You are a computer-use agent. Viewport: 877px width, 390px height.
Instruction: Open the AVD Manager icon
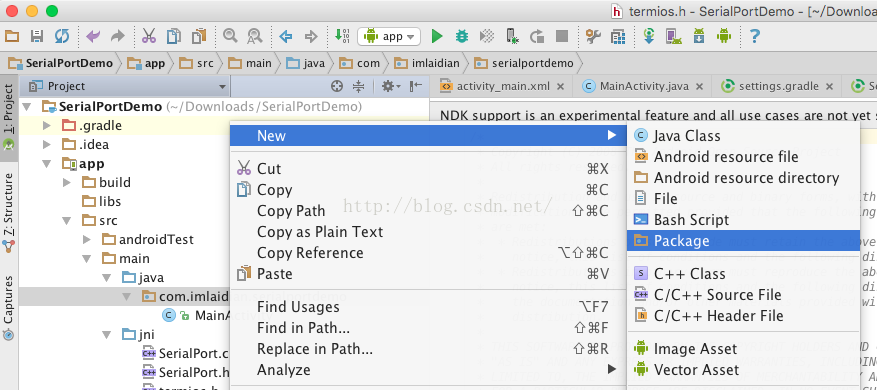pyautogui.click(x=674, y=37)
